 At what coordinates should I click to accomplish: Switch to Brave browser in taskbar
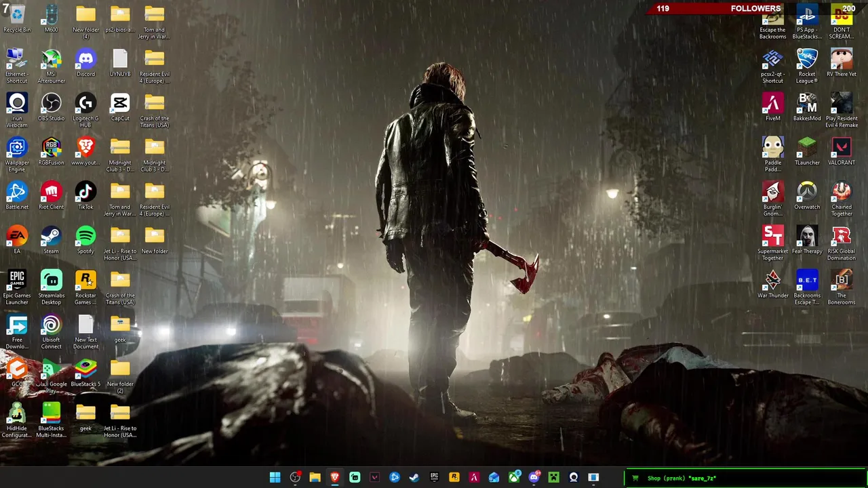point(334,477)
